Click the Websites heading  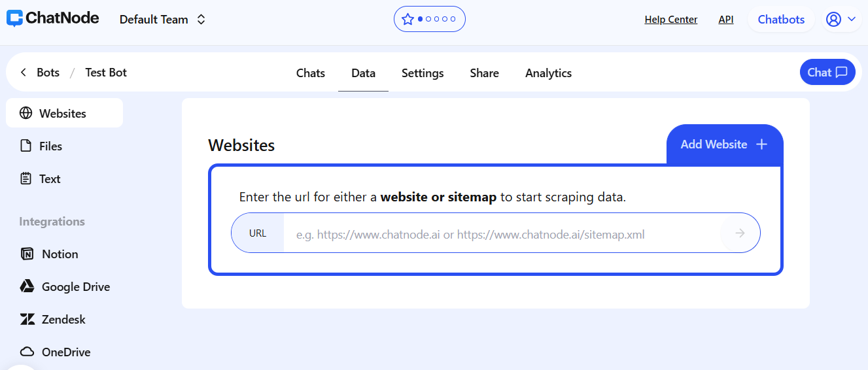click(241, 145)
